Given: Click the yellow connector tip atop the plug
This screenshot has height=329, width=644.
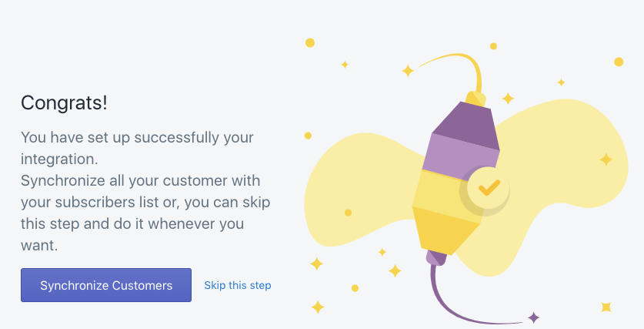Looking at the screenshot, I should (x=475, y=99).
